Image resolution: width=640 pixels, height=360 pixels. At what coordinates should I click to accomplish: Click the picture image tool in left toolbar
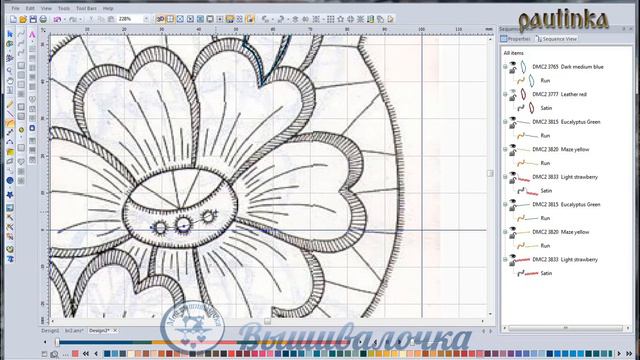(10, 208)
